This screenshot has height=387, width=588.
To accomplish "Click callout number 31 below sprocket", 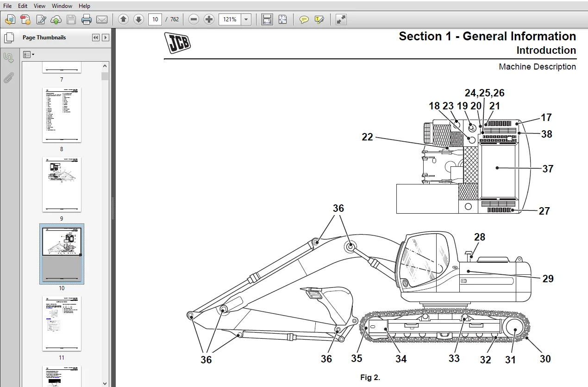I will click(x=511, y=360).
